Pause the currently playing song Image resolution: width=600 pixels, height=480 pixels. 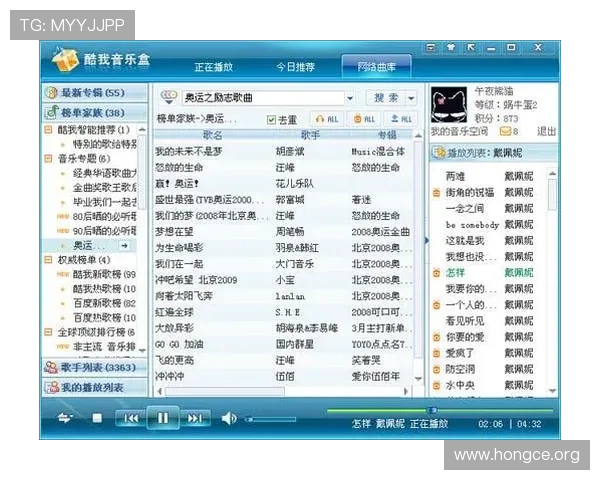(x=161, y=418)
